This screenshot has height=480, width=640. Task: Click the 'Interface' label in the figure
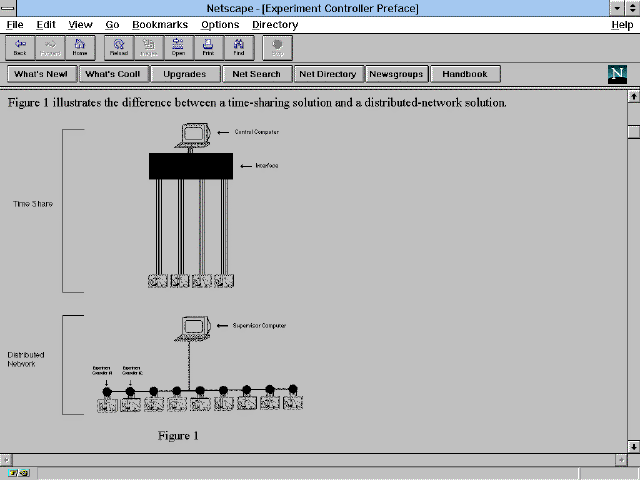click(x=267, y=166)
